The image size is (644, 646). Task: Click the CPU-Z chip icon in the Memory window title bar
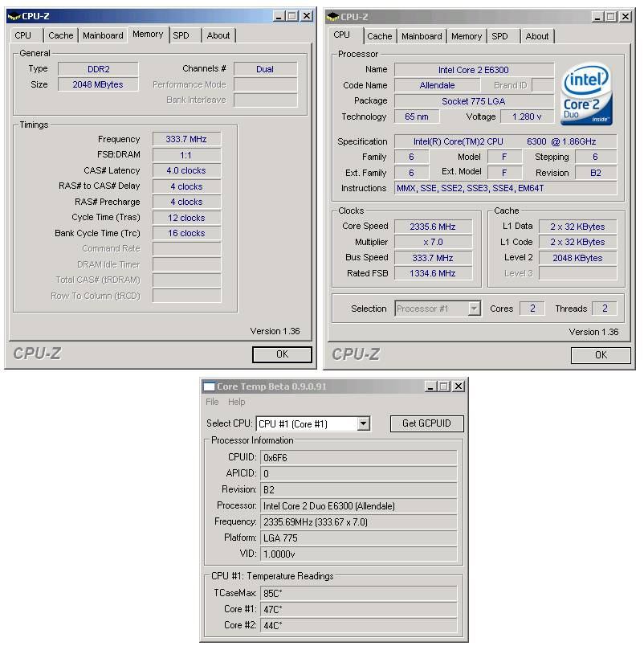[14, 17]
